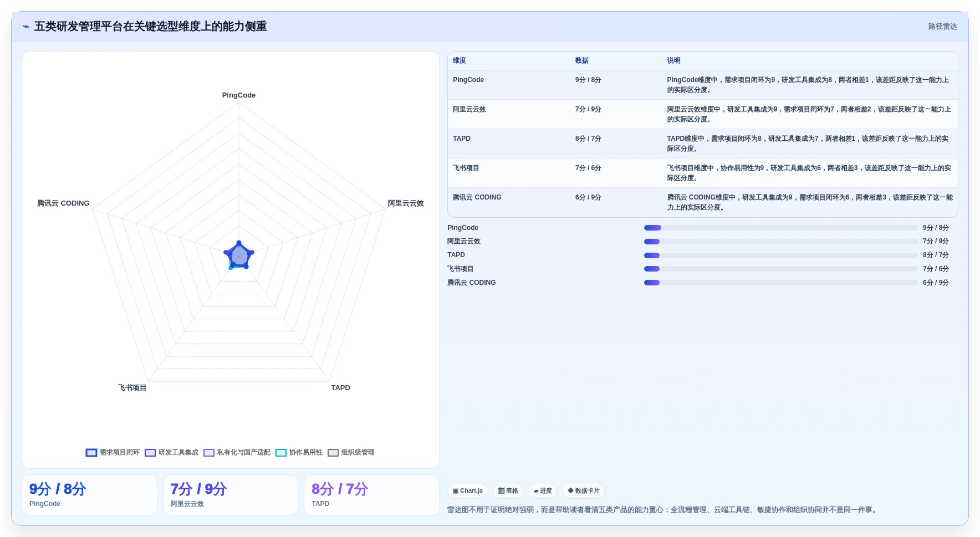
Task: Click the 腾讯云 CODING description cell
Action: pyautogui.click(x=810, y=202)
